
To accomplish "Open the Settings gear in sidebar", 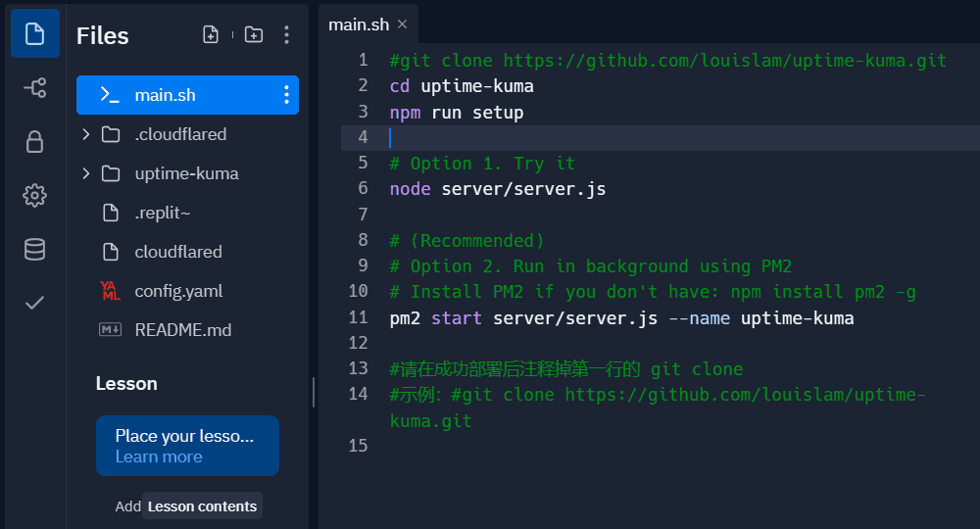I will (x=34, y=196).
